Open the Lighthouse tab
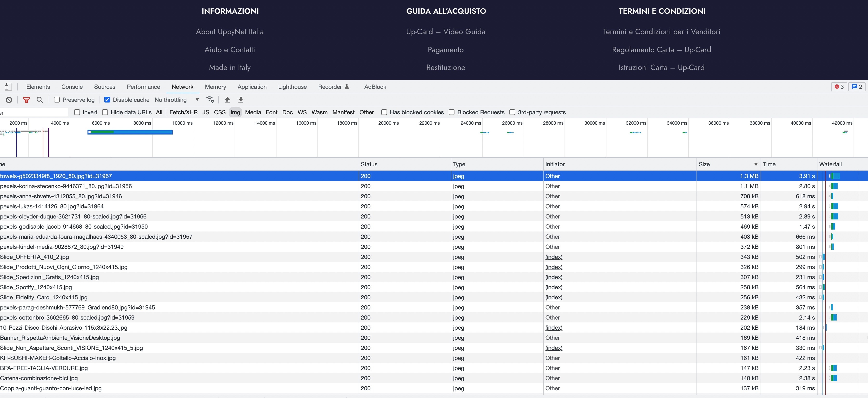Viewport: 868px width, 398px height. tap(292, 87)
